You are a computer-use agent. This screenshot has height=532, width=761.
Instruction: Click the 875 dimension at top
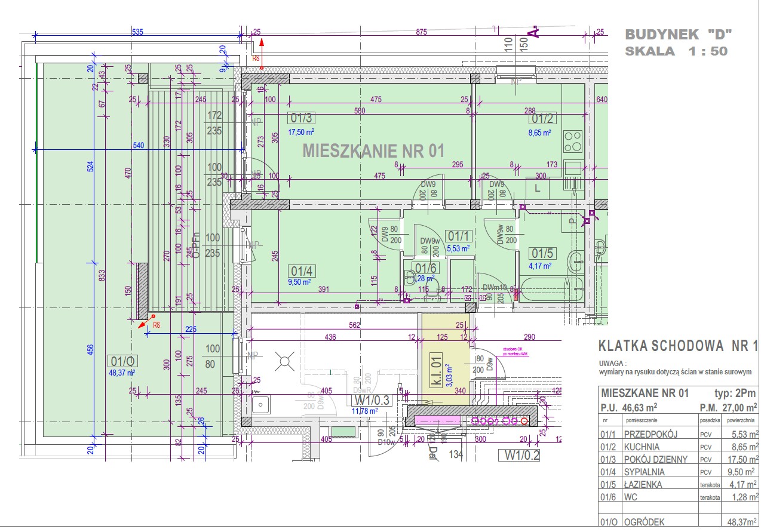pos(422,32)
